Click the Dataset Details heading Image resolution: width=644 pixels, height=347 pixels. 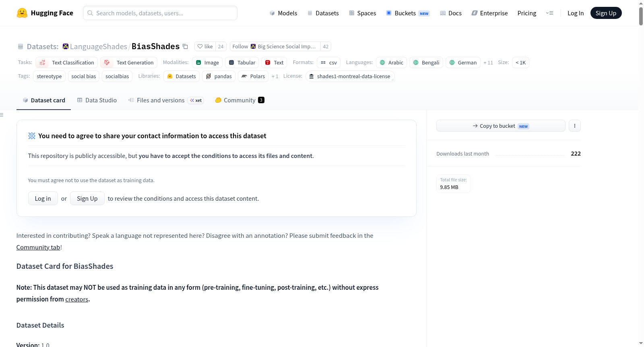tap(40, 325)
